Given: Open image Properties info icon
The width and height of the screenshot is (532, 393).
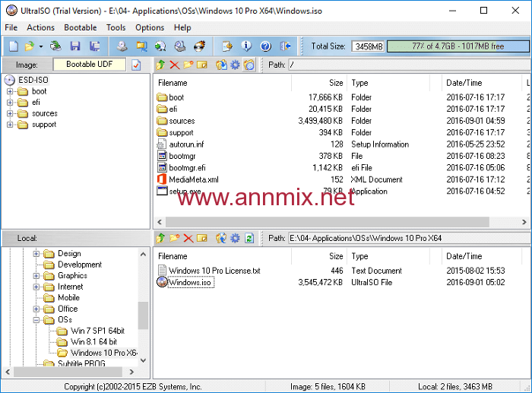Looking at the screenshot, I should (x=246, y=46).
